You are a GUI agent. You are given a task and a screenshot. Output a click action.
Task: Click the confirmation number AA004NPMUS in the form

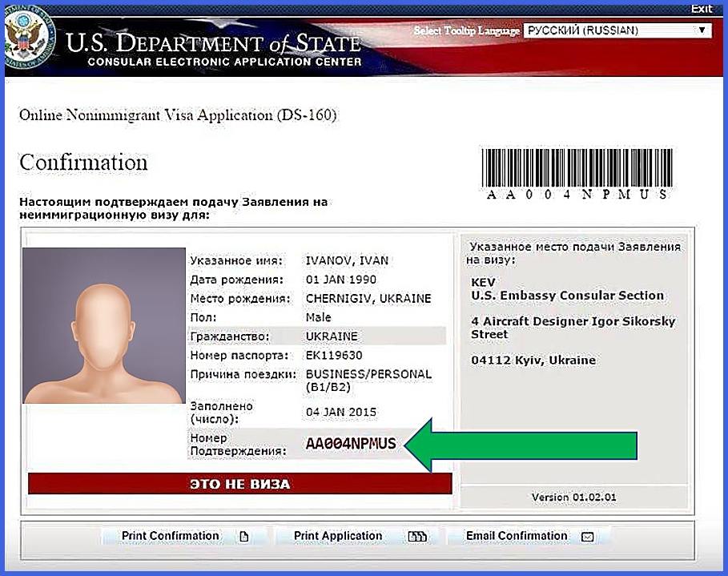tap(351, 444)
